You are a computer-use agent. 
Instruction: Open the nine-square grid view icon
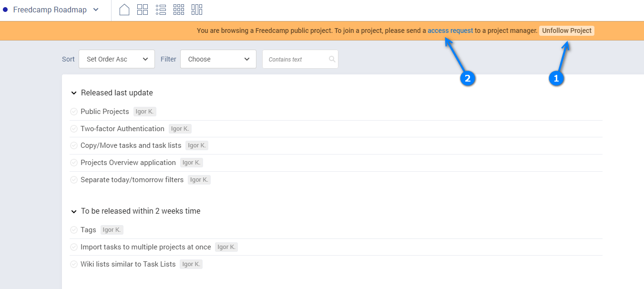(179, 10)
